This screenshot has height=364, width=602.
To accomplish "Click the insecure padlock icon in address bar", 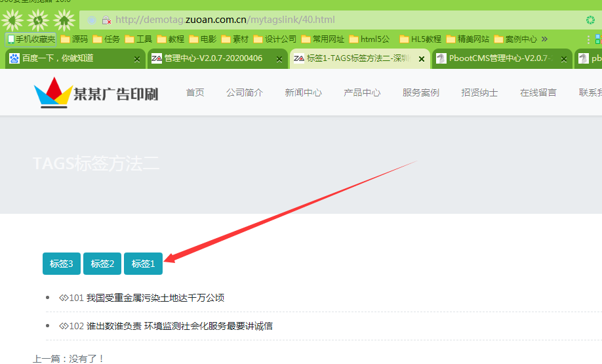I will (x=106, y=20).
